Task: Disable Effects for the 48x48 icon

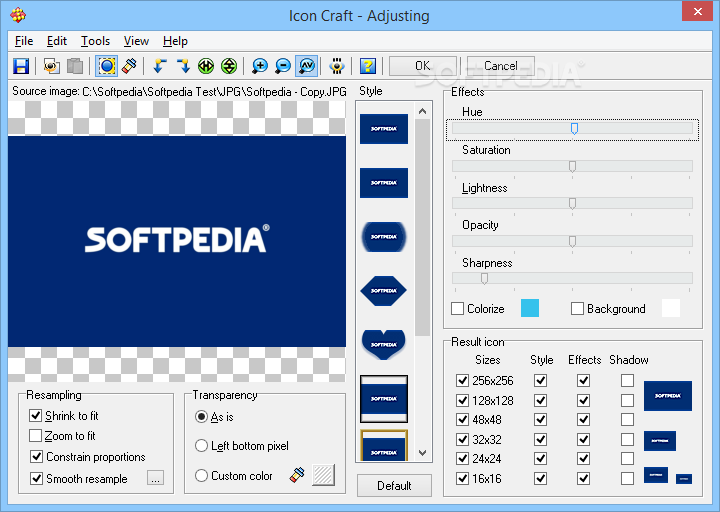Action: pyautogui.click(x=584, y=419)
